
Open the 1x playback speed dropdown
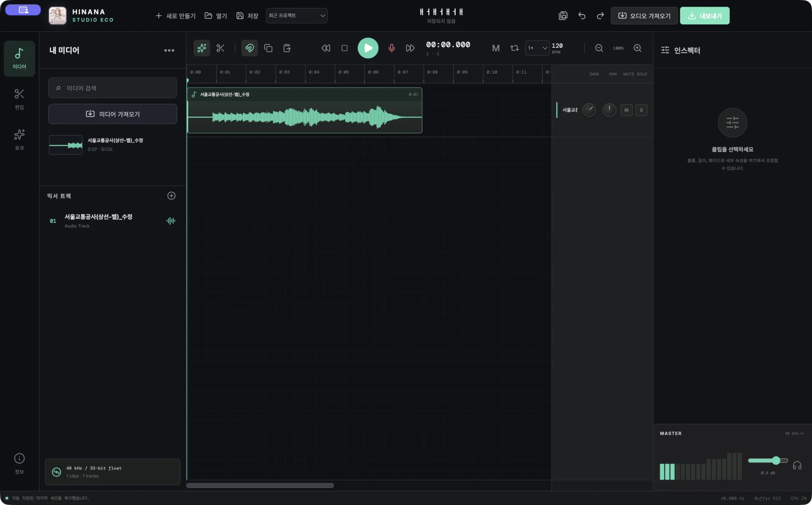(x=537, y=48)
